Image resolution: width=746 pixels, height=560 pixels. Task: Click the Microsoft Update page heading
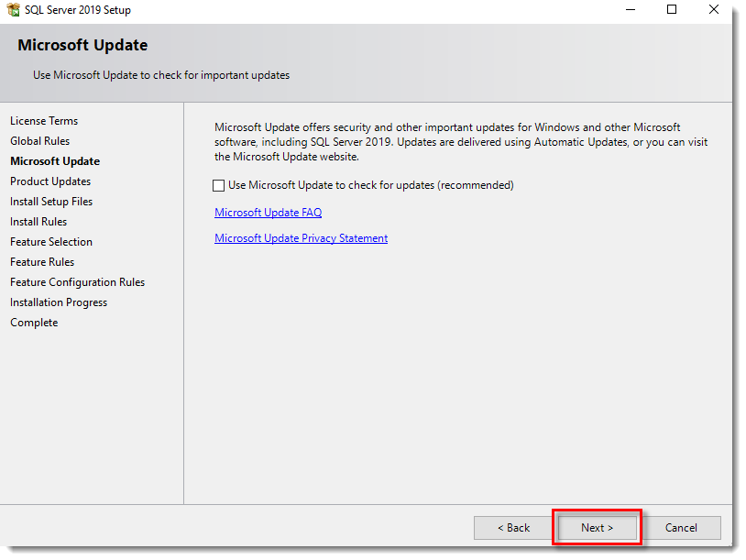coord(82,45)
